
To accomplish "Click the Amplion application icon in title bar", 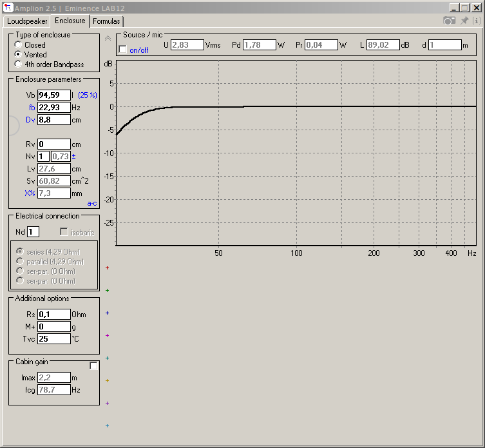I will click(x=8, y=8).
